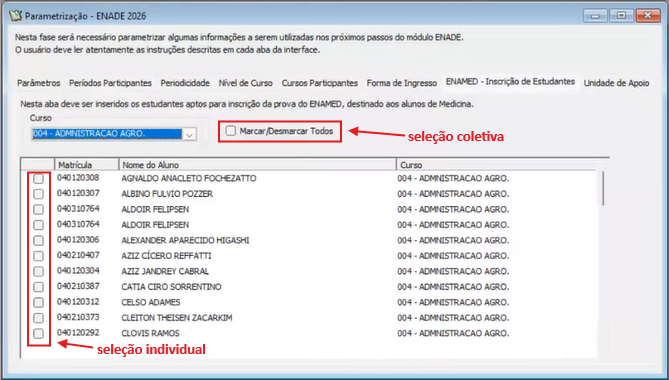Click the name ALEXANDER APARECIDO HIGASHI

click(x=185, y=240)
